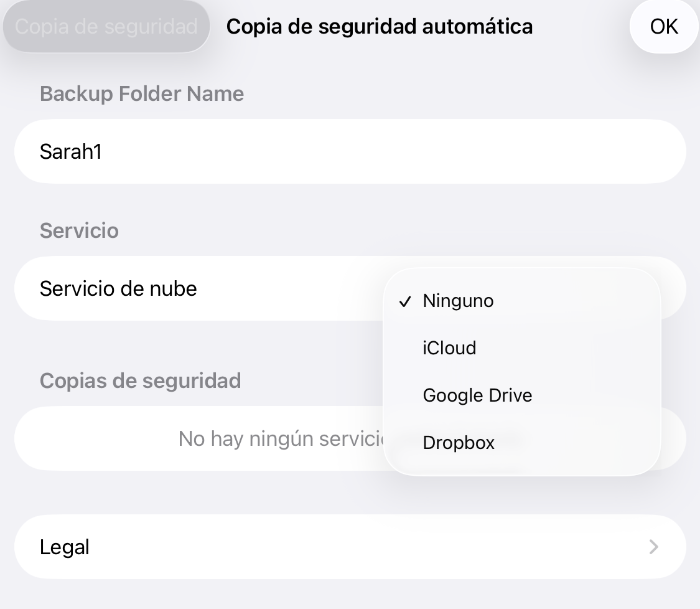Click the 'Backup Folder Name' section header
Image resolution: width=700 pixels, height=609 pixels.
pos(142,94)
